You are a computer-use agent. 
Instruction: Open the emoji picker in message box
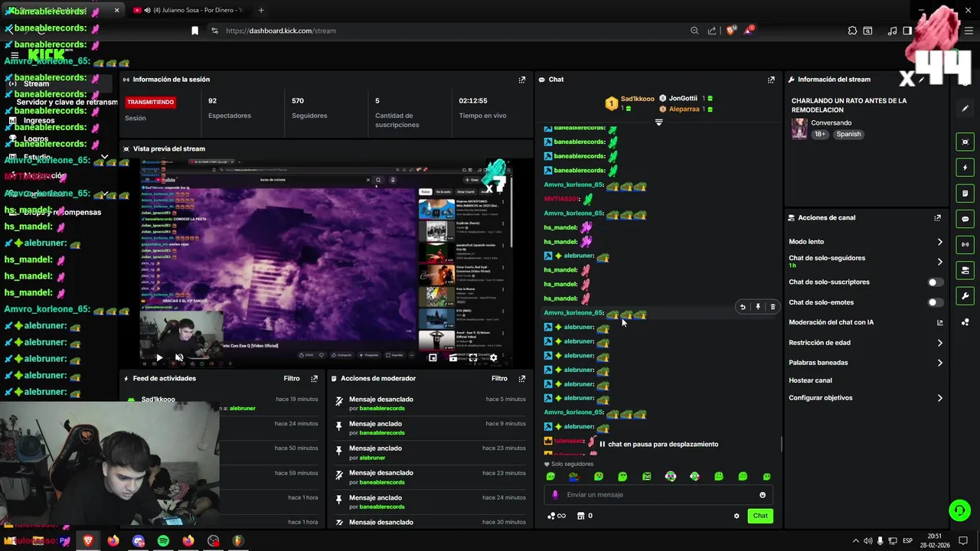[763, 494]
